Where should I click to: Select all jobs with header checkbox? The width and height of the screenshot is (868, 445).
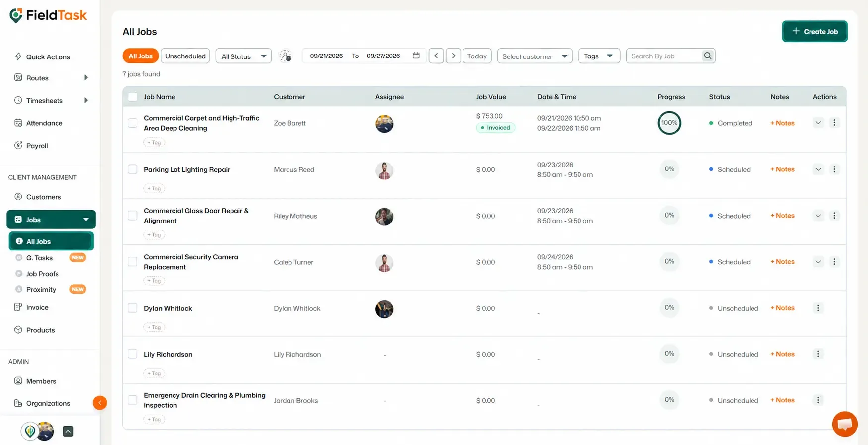tap(133, 97)
